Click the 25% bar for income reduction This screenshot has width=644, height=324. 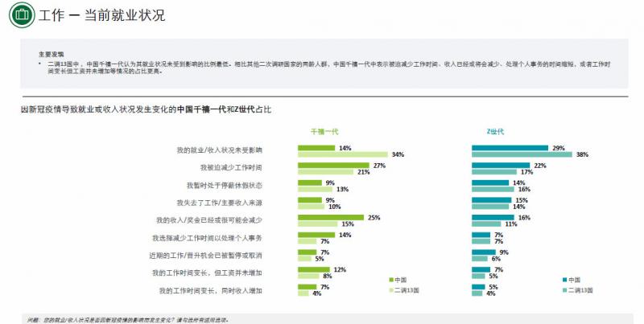click(331, 217)
